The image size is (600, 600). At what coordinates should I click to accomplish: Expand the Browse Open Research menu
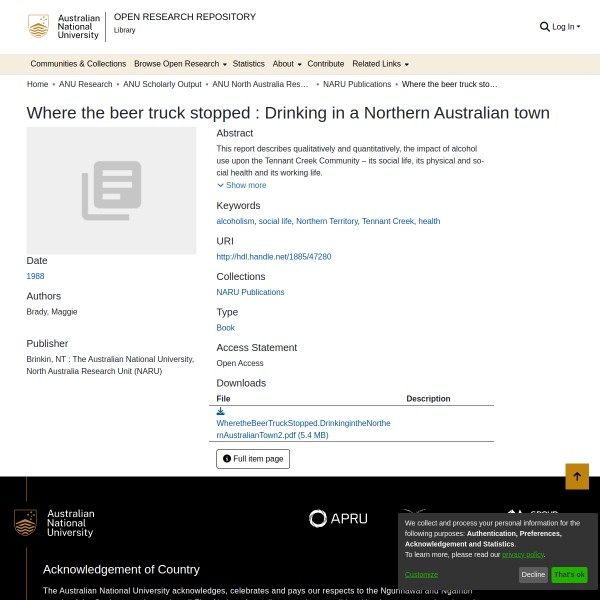180,64
